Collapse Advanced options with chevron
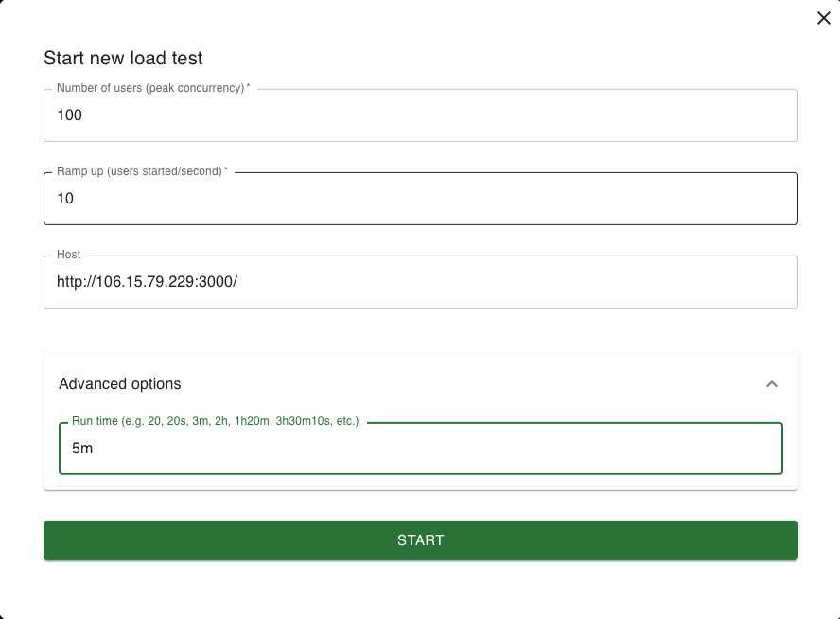 772,384
